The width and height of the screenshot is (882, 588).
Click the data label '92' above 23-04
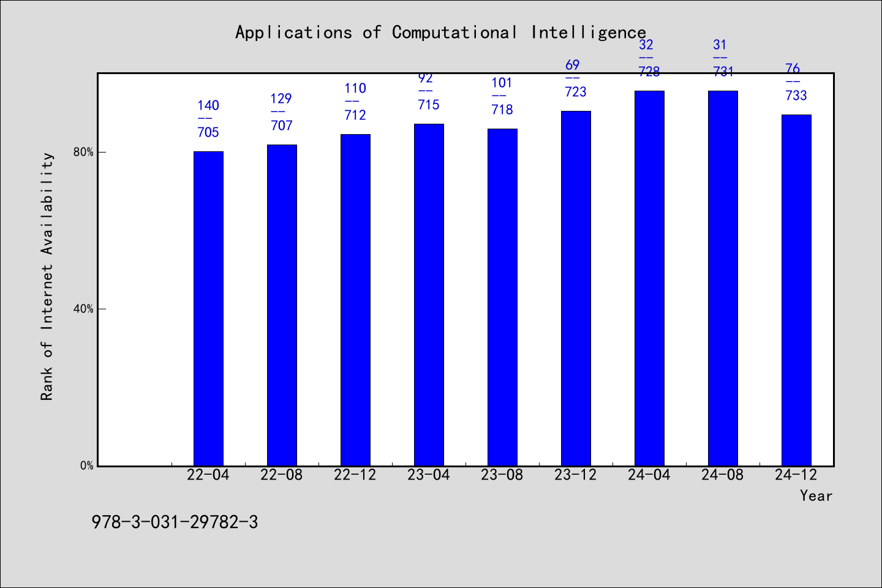[426, 78]
